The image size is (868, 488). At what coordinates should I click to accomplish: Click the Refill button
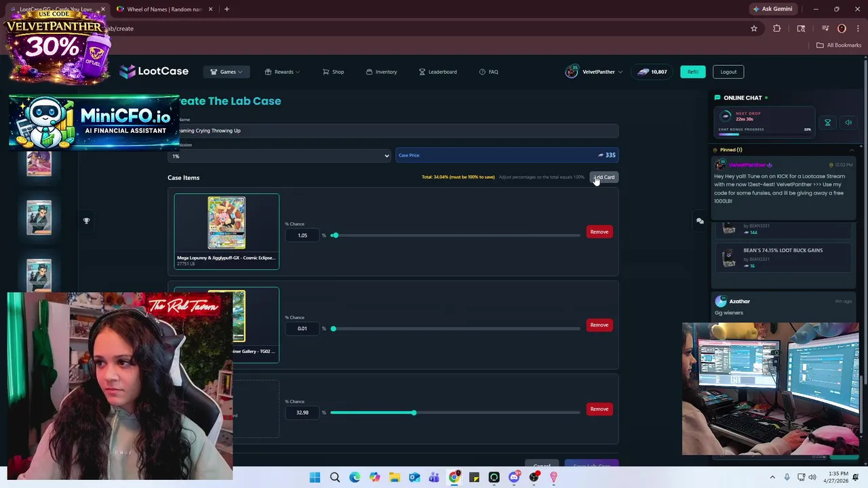(692, 72)
